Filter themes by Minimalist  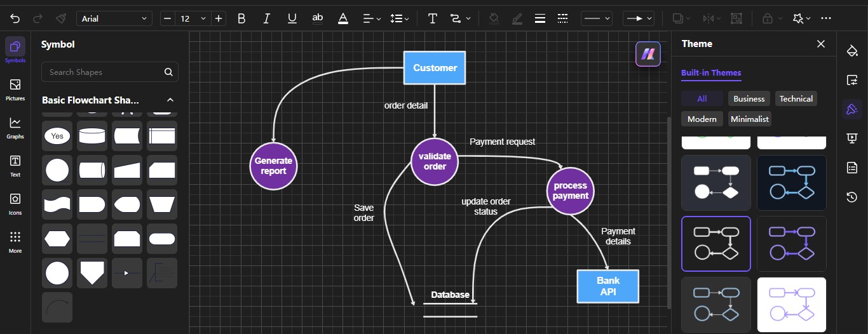750,119
